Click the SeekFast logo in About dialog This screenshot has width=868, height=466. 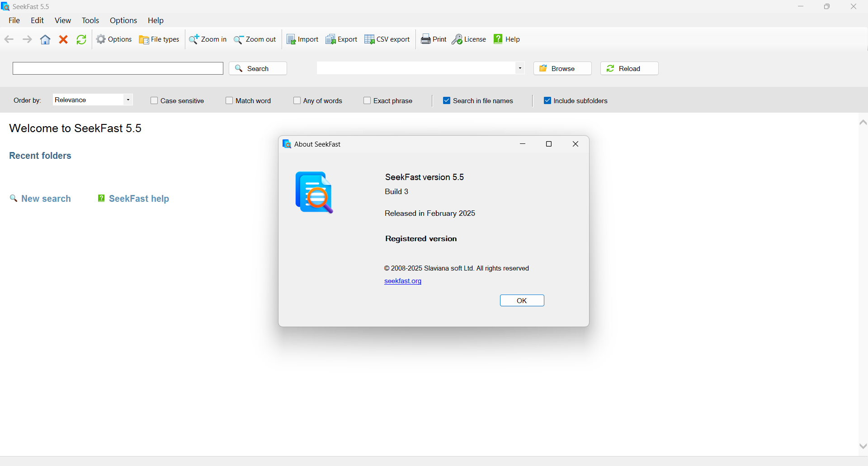click(314, 192)
